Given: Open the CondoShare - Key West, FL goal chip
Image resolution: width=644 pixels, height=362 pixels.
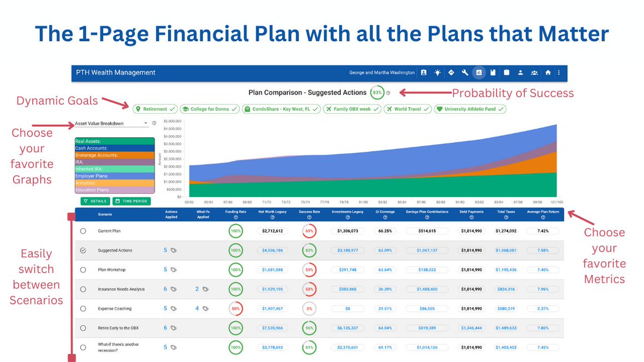Looking at the screenshot, I should (x=280, y=109).
